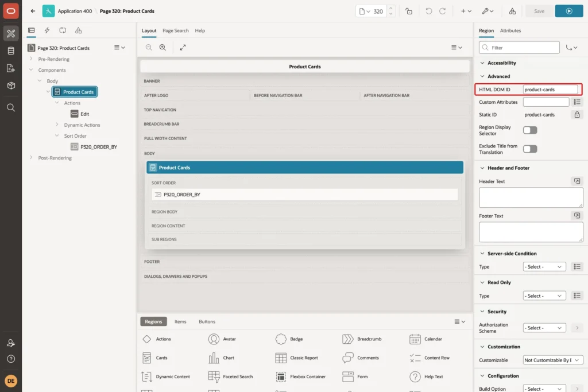The height and width of the screenshot is (392, 588).
Task: Zoom in the layout view
Action: (163, 47)
